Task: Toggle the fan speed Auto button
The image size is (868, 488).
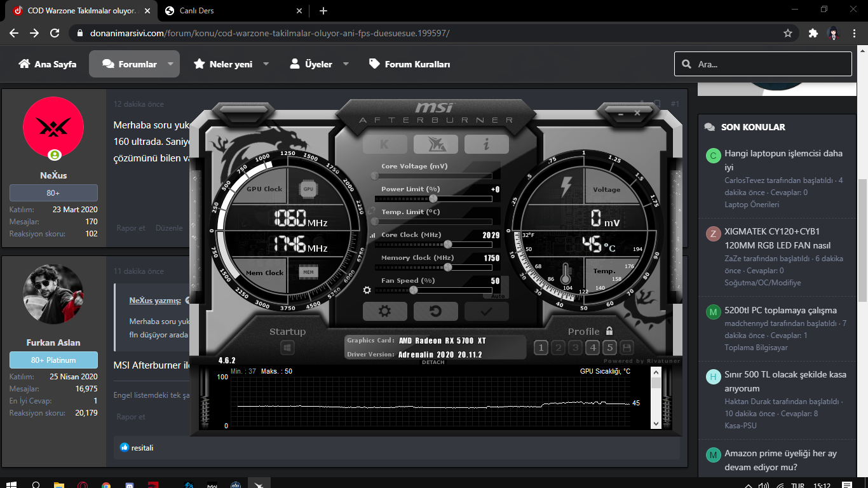Action: click(x=498, y=295)
